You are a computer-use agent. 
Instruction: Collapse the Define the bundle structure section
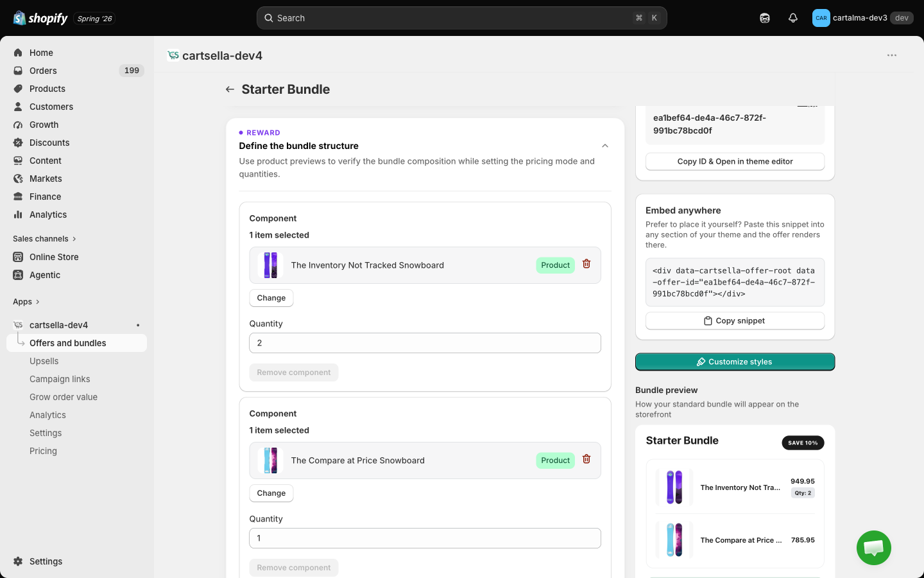point(605,146)
